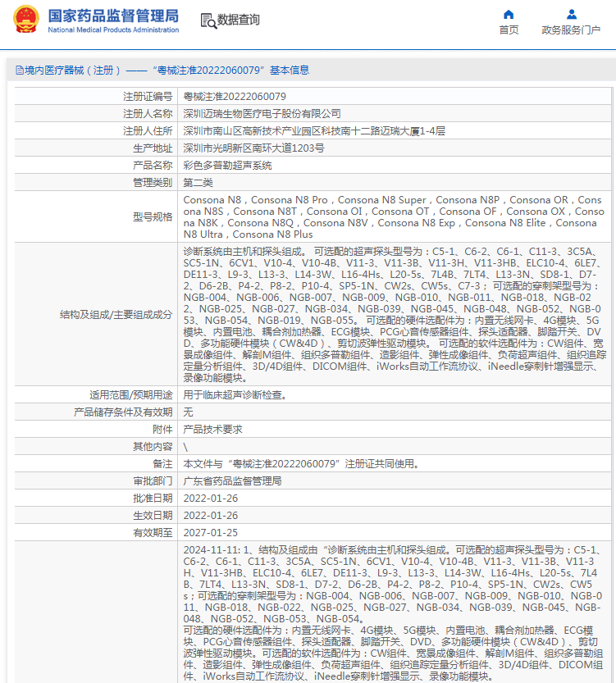Select the 2024-11-11 change record paragraph
The width and height of the screenshot is (616, 683).
point(394,584)
